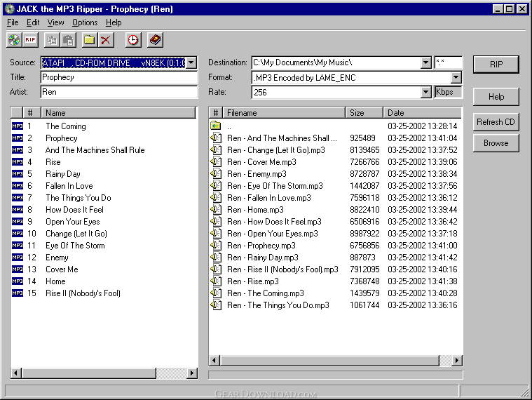532x400 pixels.
Task: Click track list horizontal scrollbar thumb
Action: [89, 373]
